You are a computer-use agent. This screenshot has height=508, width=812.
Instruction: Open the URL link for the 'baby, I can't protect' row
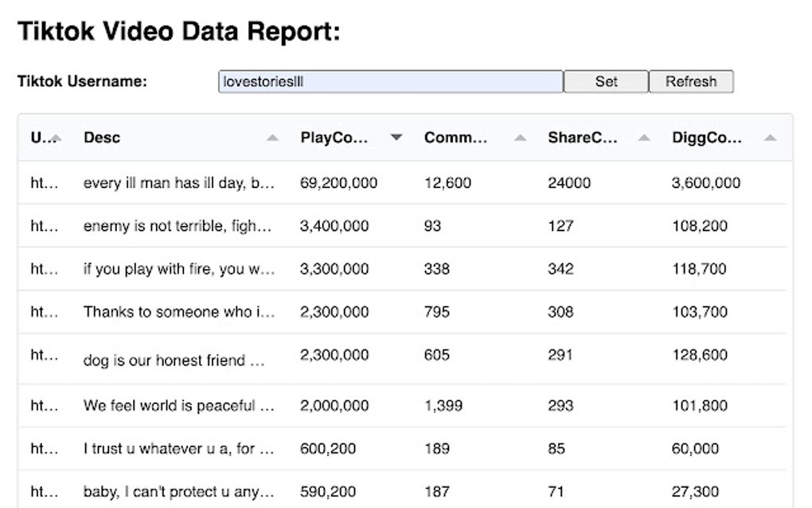click(x=45, y=491)
